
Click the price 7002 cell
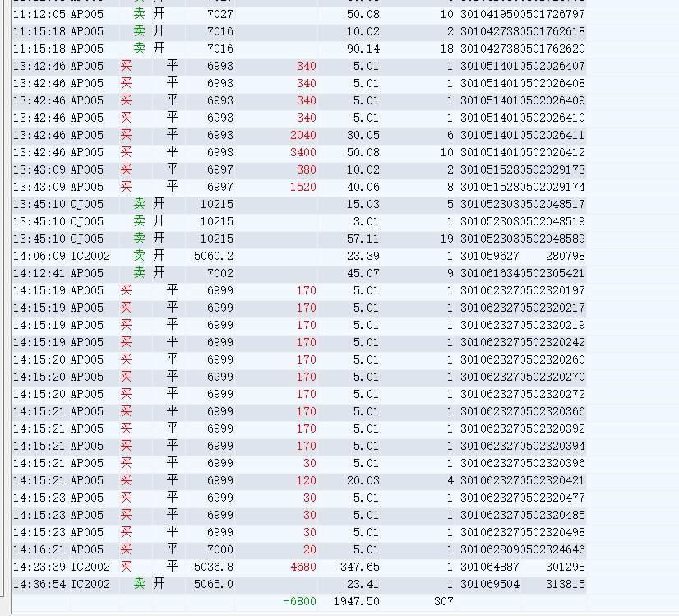220,274
